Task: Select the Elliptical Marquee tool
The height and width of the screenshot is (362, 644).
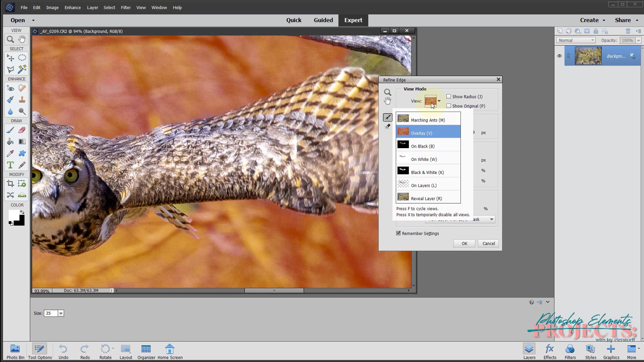Action: point(22,58)
